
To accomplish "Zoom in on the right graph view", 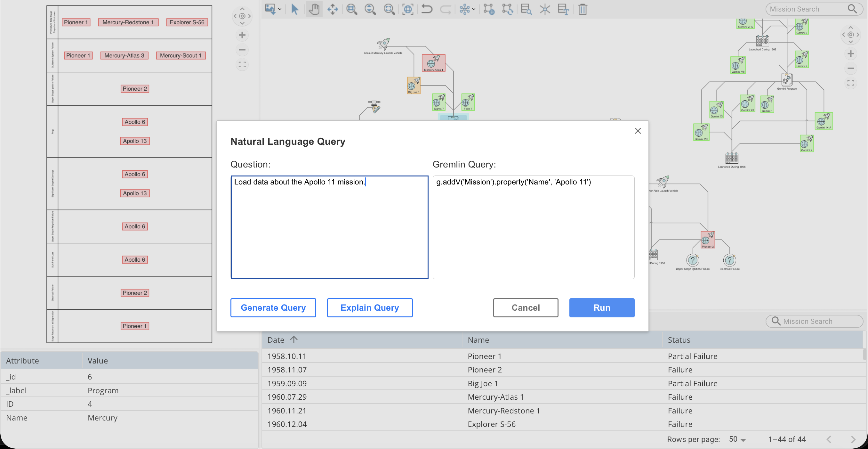I will pos(850,53).
